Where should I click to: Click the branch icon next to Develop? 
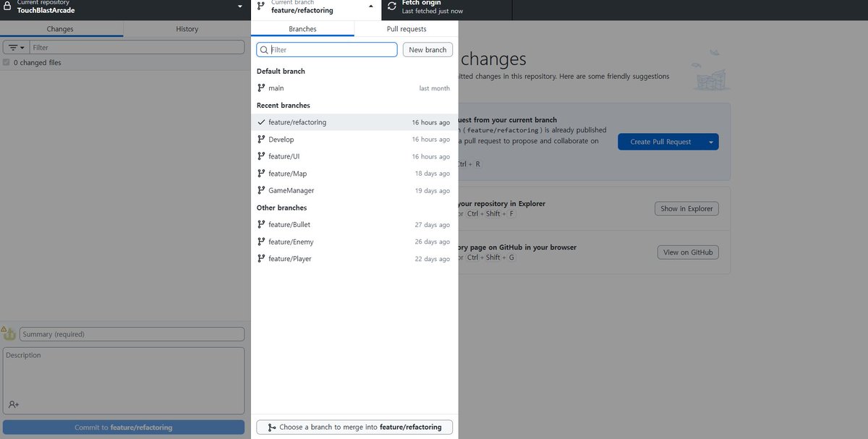coord(261,140)
